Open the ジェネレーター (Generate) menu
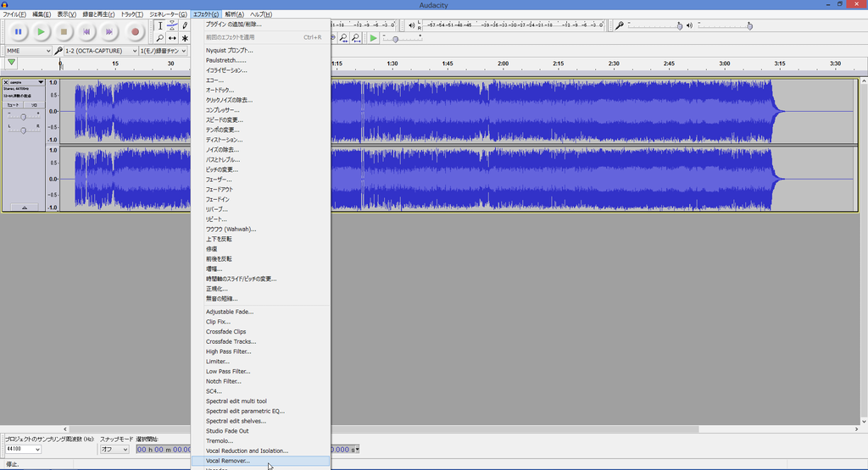Viewport: 868px width, 470px height. pos(169,14)
